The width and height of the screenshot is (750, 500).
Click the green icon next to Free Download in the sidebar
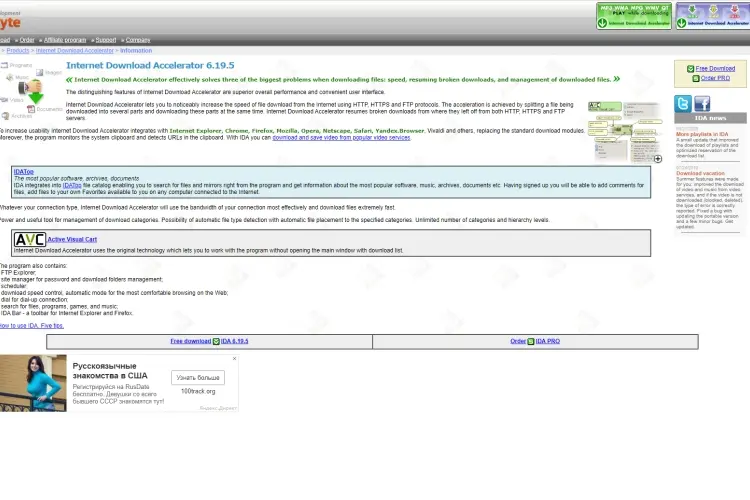[690, 69]
